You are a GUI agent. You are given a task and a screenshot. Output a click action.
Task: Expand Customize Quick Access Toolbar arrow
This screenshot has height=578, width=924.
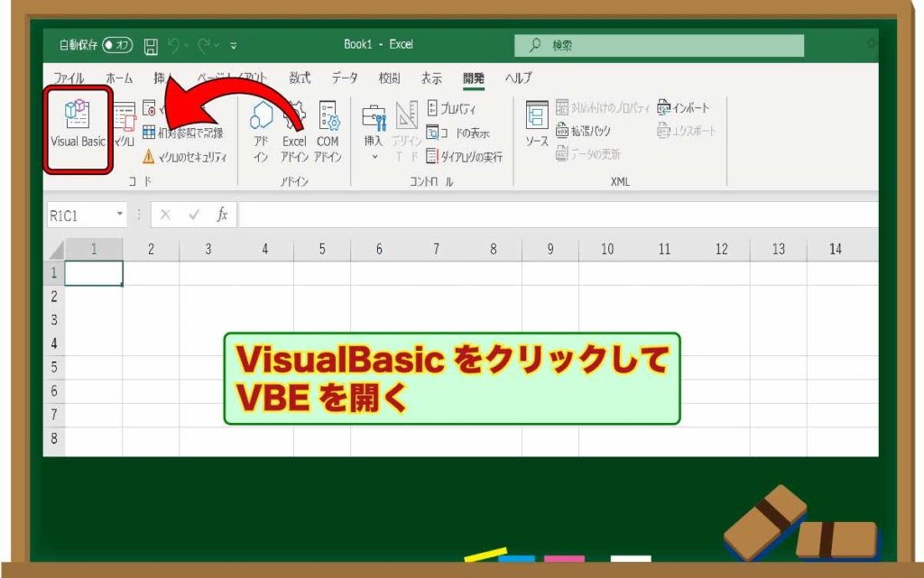(234, 45)
